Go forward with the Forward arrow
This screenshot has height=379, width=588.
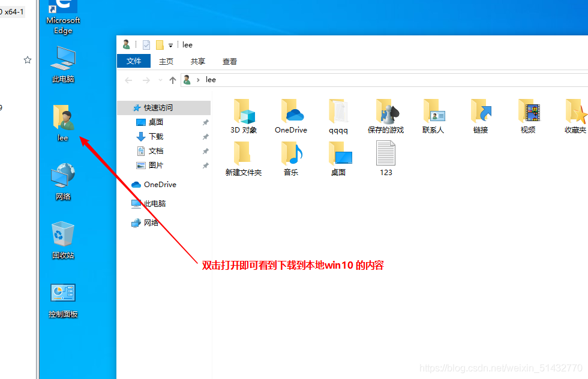pyautogui.click(x=146, y=80)
